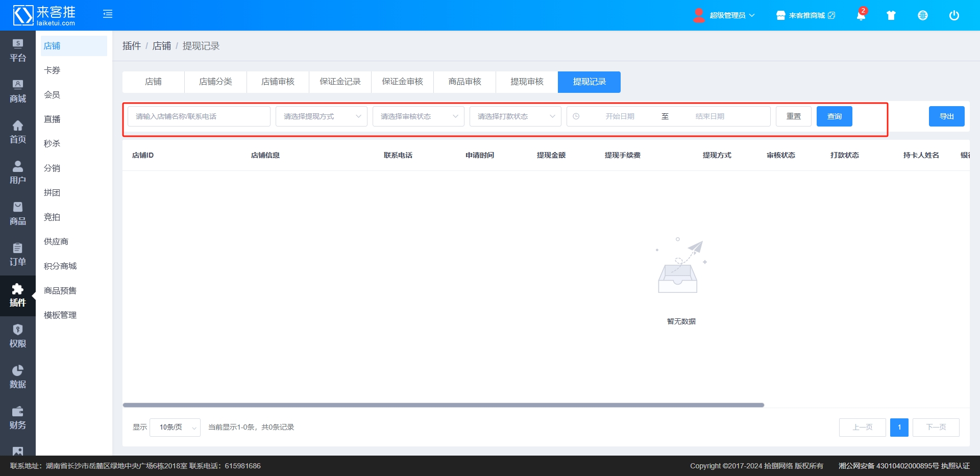Switch to the 保证金记录 tab
The width and height of the screenshot is (980, 476).
[x=340, y=82]
